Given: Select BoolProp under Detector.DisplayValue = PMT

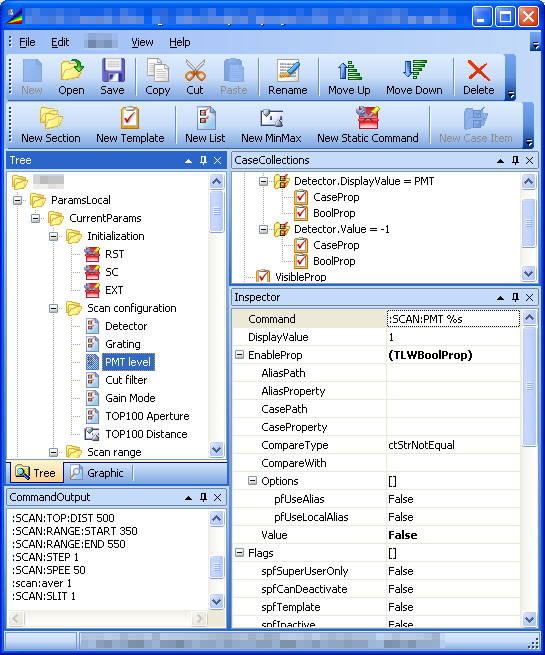Looking at the screenshot, I should (x=334, y=213).
